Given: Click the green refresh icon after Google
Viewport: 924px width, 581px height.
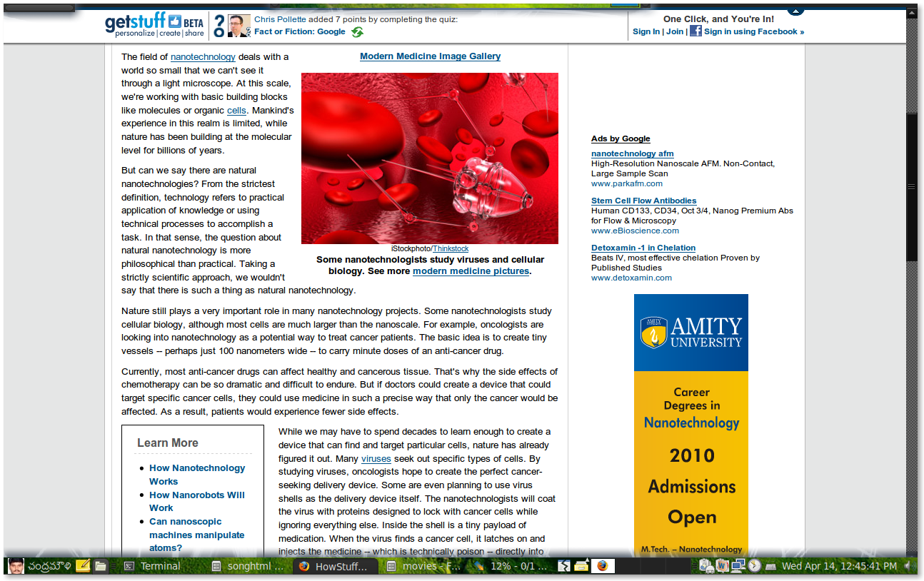Looking at the screenshot, I should [x=357, y=31].
